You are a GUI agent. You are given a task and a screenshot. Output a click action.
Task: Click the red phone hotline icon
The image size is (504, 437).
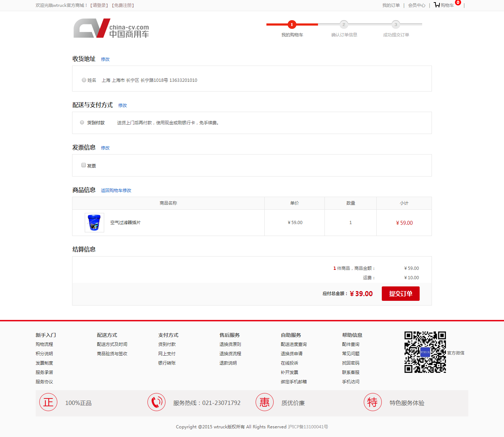[156, 402]
